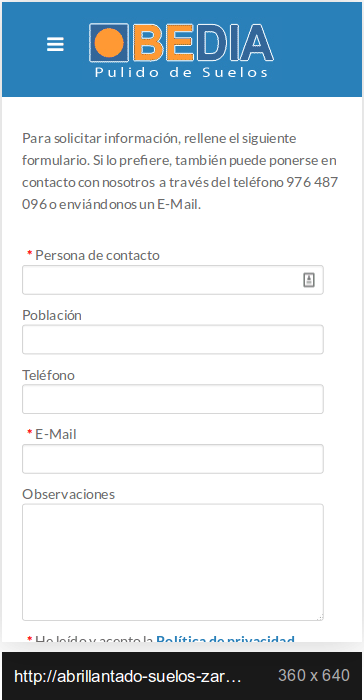The height and width of the screenshot is (700, 364).
Task: Open the Política de privacidad link
Action: [x=226, y=639]
